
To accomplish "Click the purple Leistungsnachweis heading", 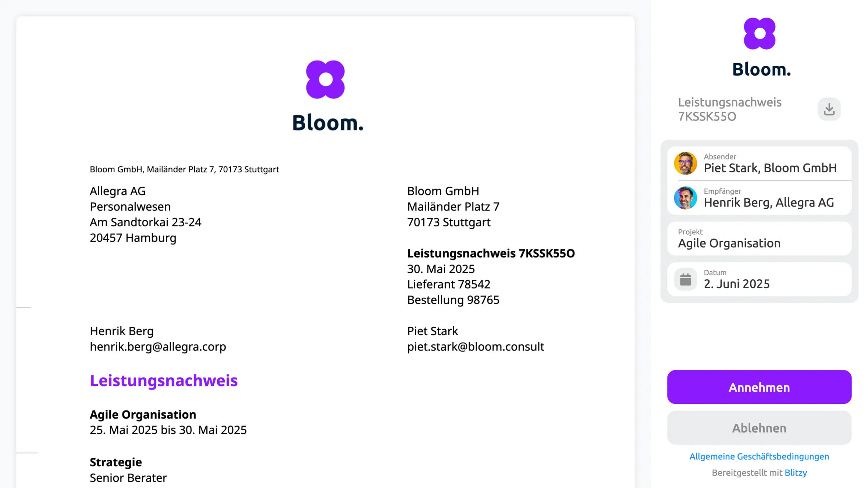I will [164, 380].
